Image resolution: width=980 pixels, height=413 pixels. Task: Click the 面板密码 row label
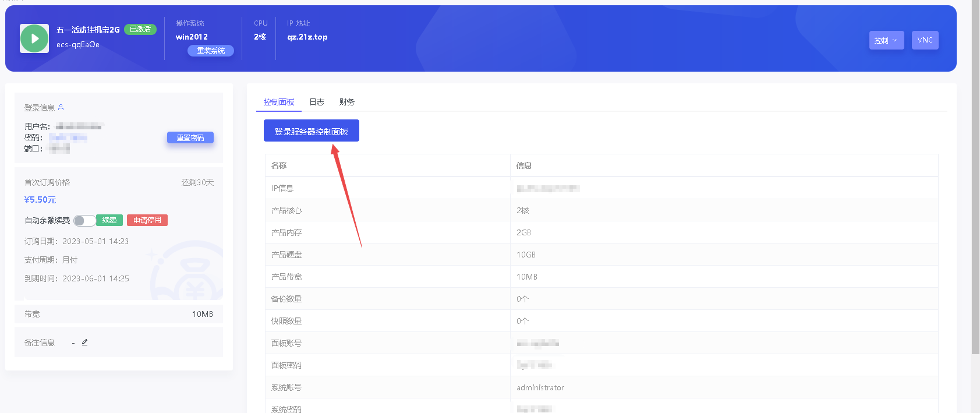(286, 365)
